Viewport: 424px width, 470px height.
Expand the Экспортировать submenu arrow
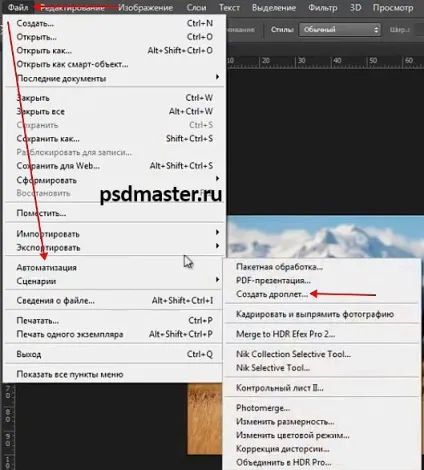click(217, 246)
